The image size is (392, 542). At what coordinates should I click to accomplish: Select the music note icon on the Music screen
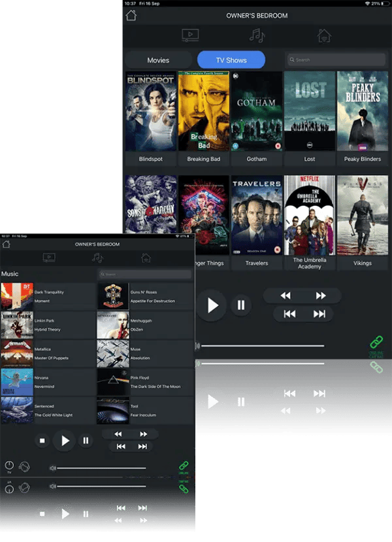pyautogui.click(x=97, y=258)
